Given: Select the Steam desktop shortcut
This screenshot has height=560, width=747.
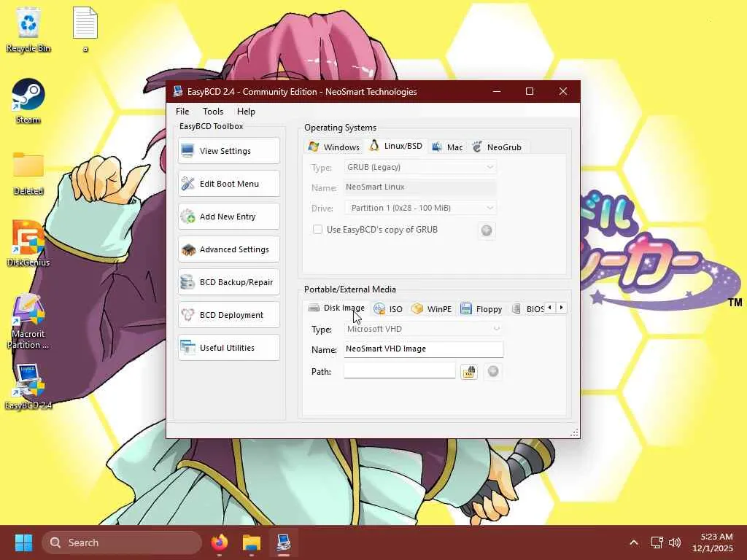Looking at the screenshot, I should 28,101.
